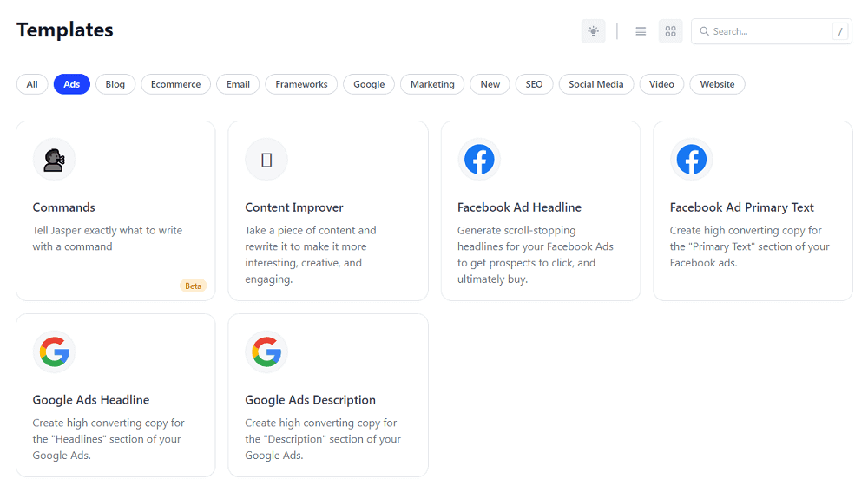The height and width of the screenshot is (499, 868).
Task: Open the Google Ads Headline template title
Action: (x=91, y=400)
